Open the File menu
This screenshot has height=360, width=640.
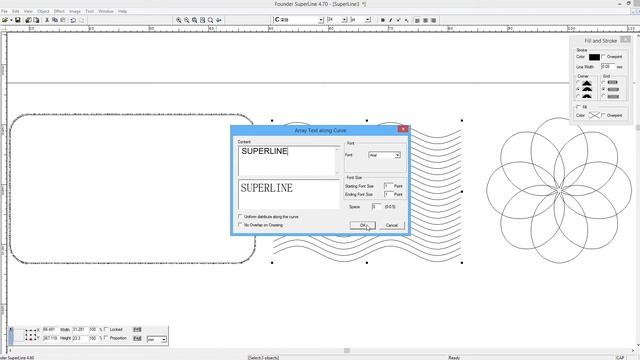(x=4, y=11)
